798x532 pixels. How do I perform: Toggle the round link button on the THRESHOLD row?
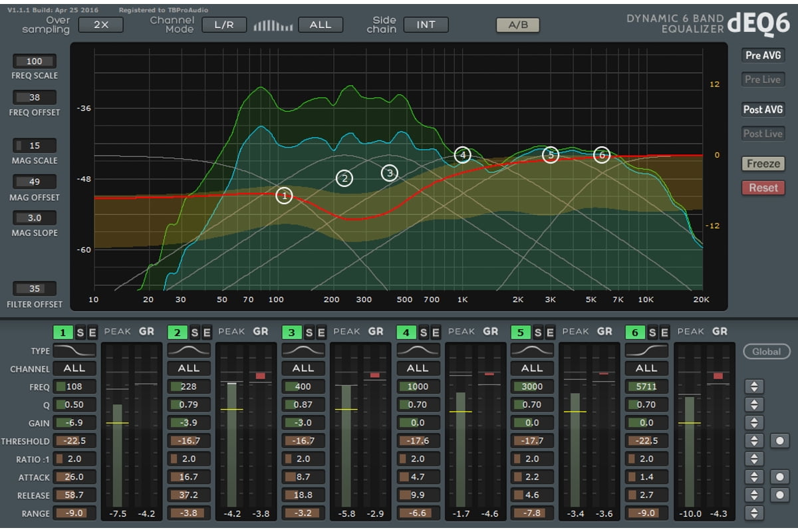pos(779,440)
